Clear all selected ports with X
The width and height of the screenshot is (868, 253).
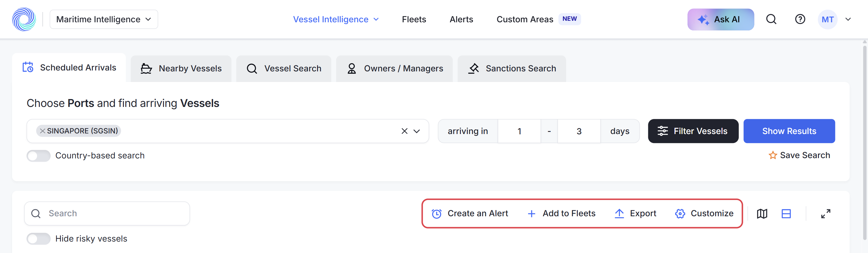coord(404,131)
